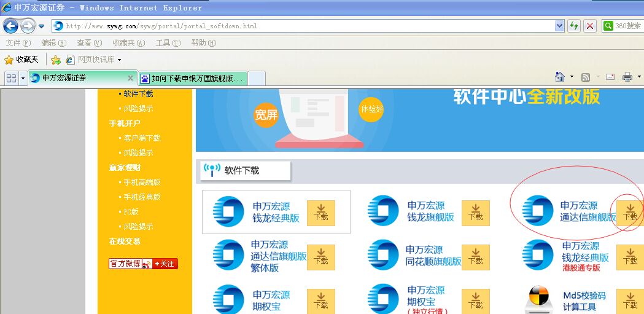Download 同花顺旗舰版 with its 下载 button

coord(476,257)
